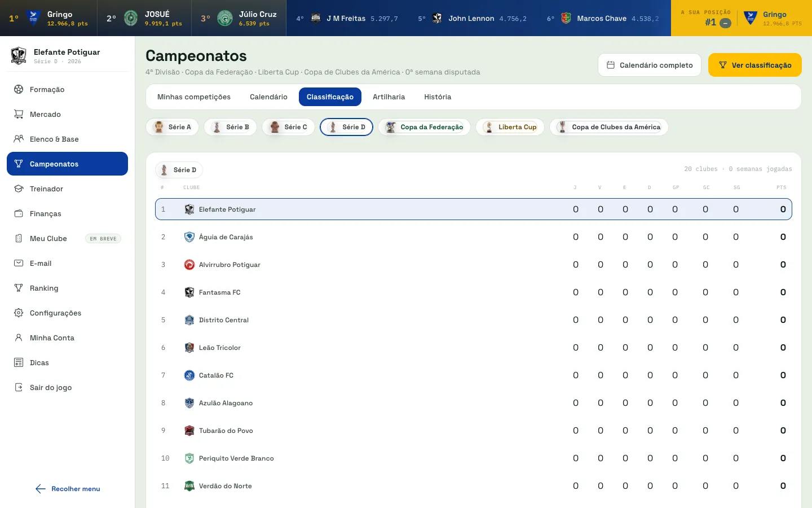Open JOSUÉ second-place ranking entry
The width and height of the screenshot is (812, 508).
click(x=144, y=18)
